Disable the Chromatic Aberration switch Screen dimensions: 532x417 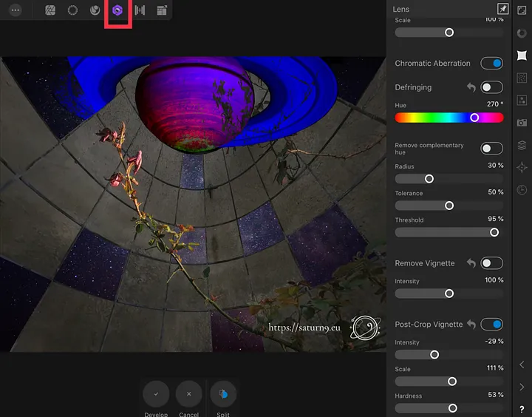click(x=491, y=64)
